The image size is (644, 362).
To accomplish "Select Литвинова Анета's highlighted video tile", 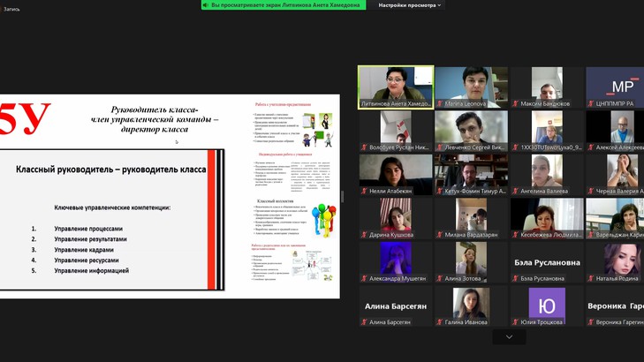I will [x=396, y=87].
